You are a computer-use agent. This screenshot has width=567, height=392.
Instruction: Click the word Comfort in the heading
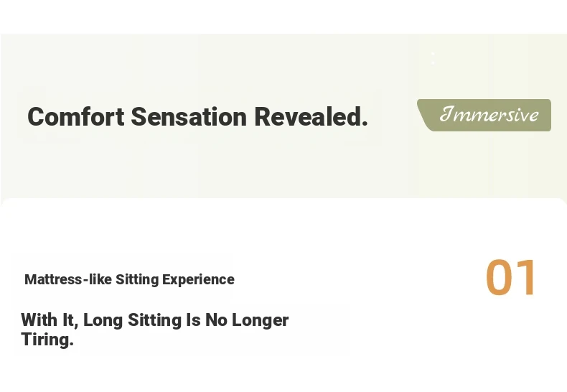pos(76,117)
